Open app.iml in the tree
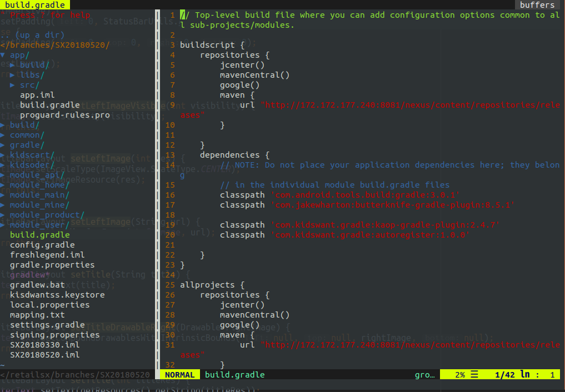The height and width of the screenshot is (392, 565). click(37, 95)
